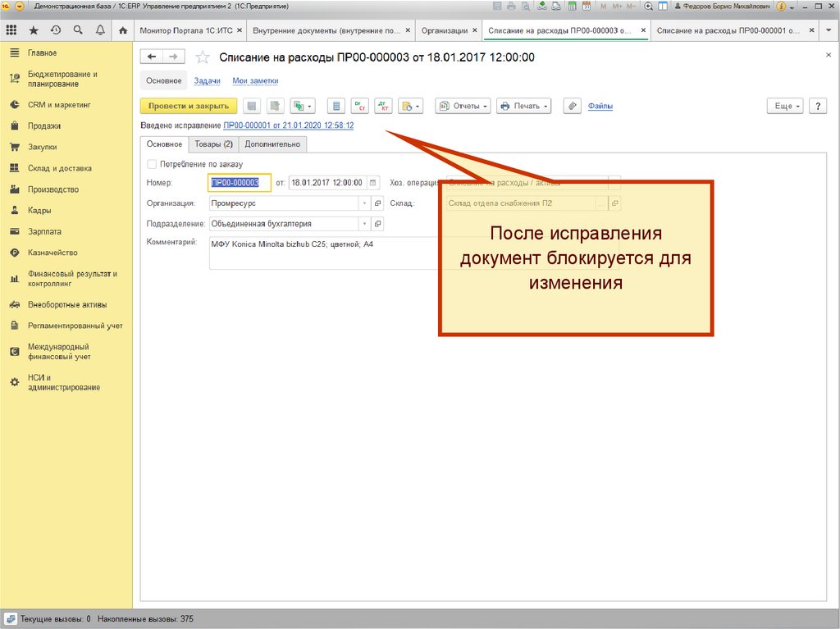Open correction link ПР00-000001 от 21.01.2020
This screenshot has width=840, height=629.
pyautogui.click(x=288, y=125)
